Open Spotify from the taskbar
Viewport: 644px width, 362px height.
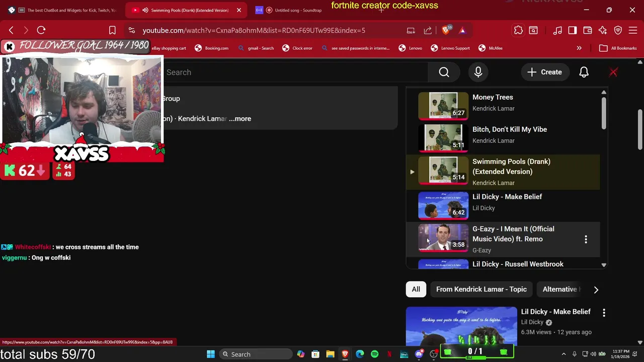[x=374, y=354]
